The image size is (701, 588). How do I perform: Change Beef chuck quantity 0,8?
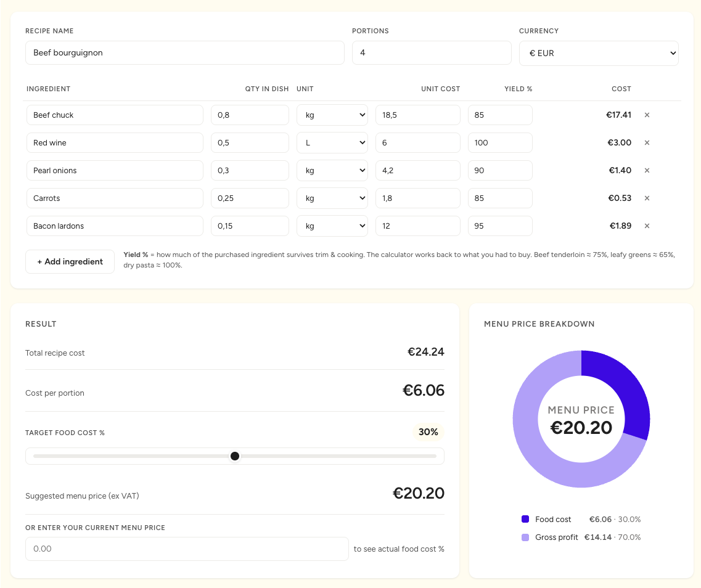pos(250,115)
